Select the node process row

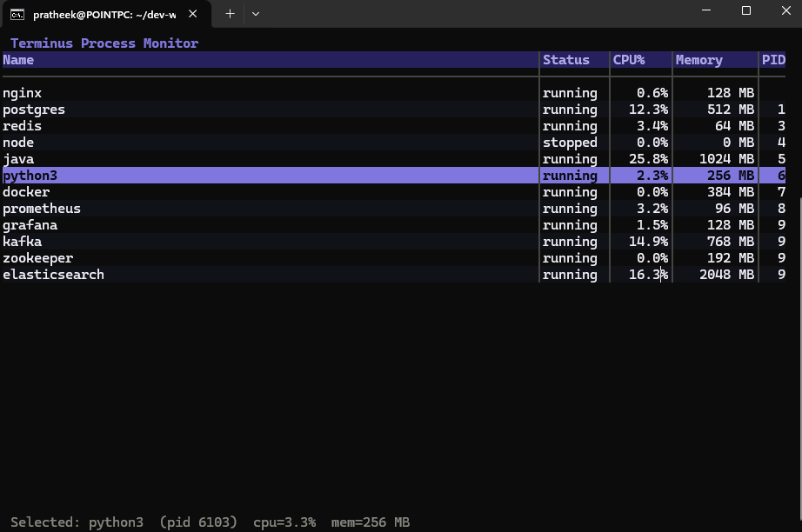pos(394,142)
